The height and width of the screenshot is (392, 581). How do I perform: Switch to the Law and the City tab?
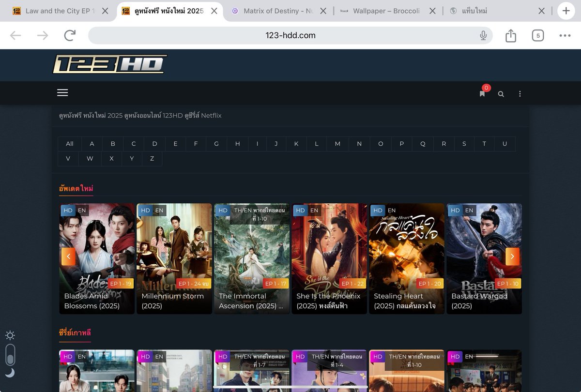[60, 11]
